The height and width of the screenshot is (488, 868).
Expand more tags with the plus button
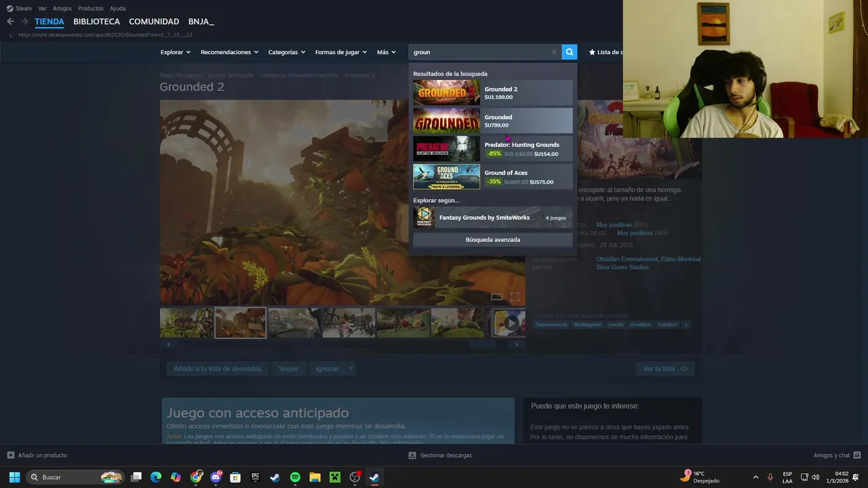tap(686, 325)
